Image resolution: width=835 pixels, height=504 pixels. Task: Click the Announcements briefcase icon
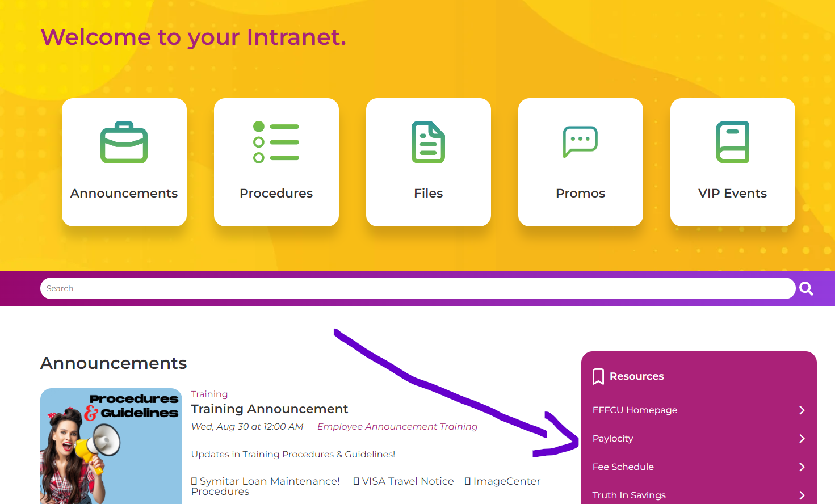pos(124,142)
